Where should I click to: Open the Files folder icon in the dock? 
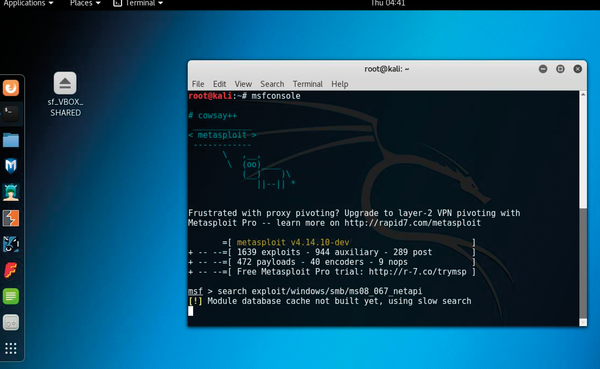point(11,140)
